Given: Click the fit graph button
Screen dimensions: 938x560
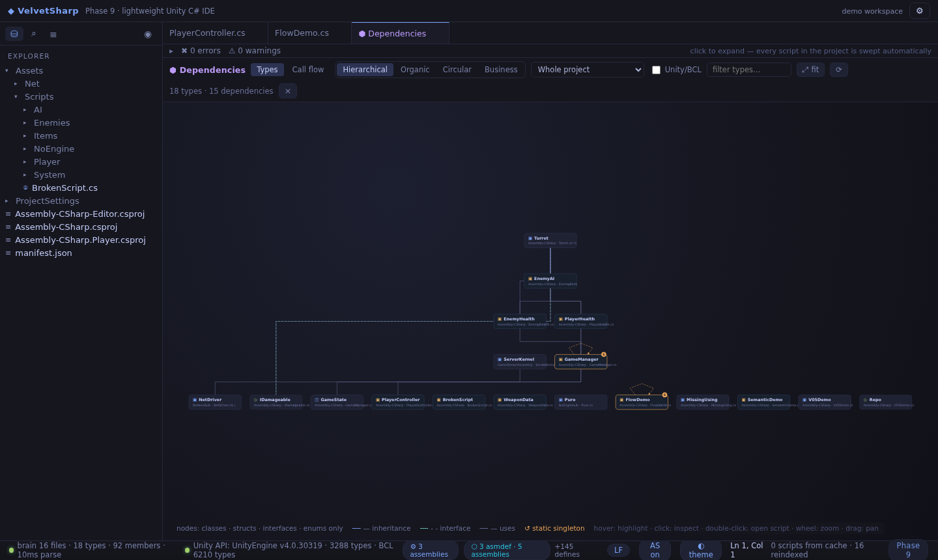Looking at the screenshot, I should click(x=810, y=70).
